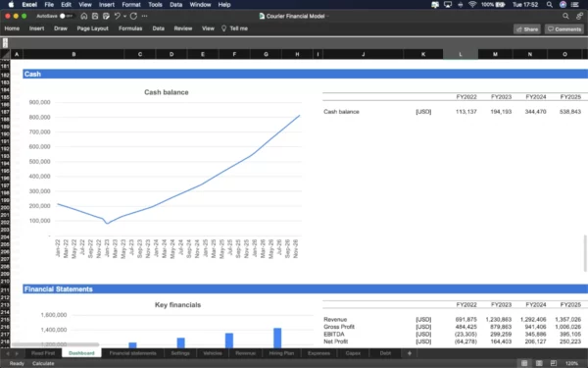
Task: Switch to the Settings sheet tab
Action: (x=180, y=353)
